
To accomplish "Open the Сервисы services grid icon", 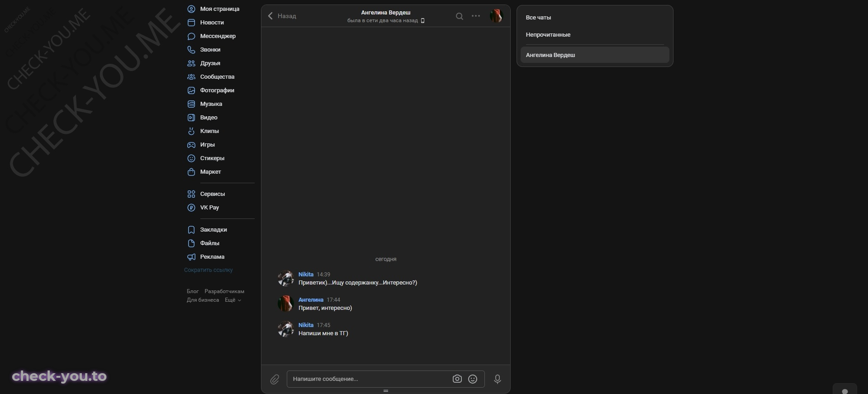I will (x=191, y=194).
